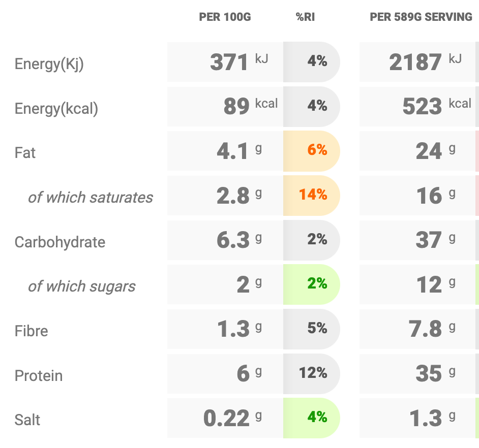The image size is (479, 448).
Task: Select the %RI column header
Action: point(307,17)
